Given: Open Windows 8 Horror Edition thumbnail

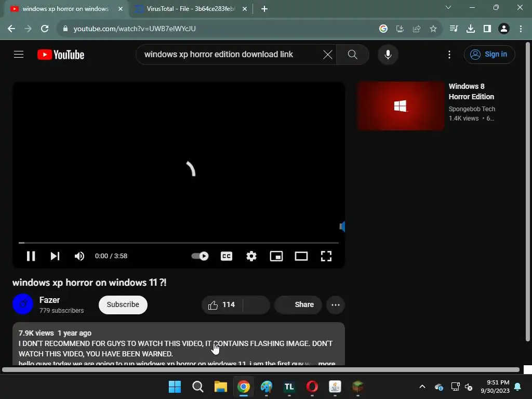Looking at the screenshot, I should (401, 105).
